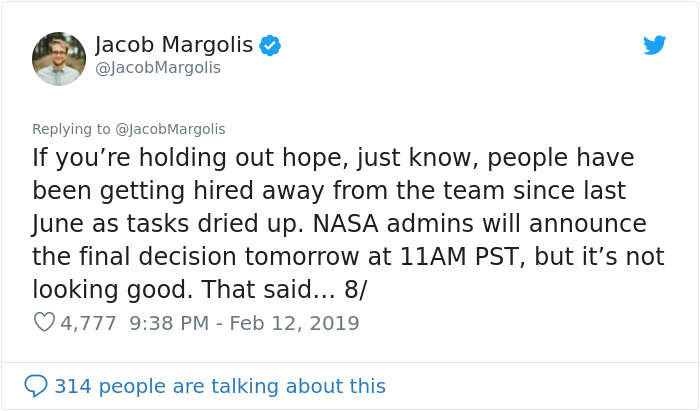700x411 pixels.
Task: Click the reply speech bubble icon
Action: pyautogui.click(x=35, y=385)
